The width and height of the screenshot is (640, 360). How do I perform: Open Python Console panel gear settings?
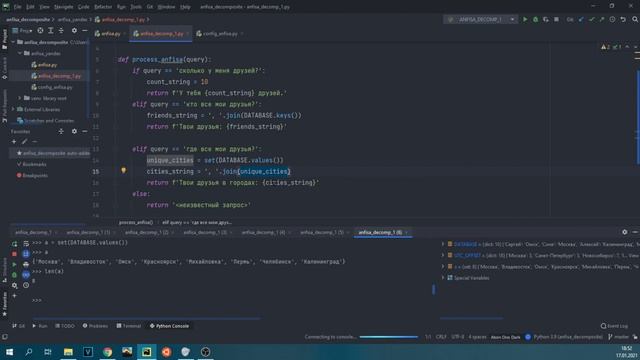pyautogui.click(x=624, y=232)
